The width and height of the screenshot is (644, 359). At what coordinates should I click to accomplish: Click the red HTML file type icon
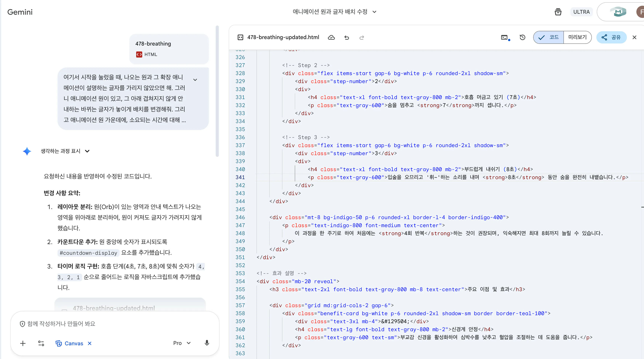(x=139, y=54)
